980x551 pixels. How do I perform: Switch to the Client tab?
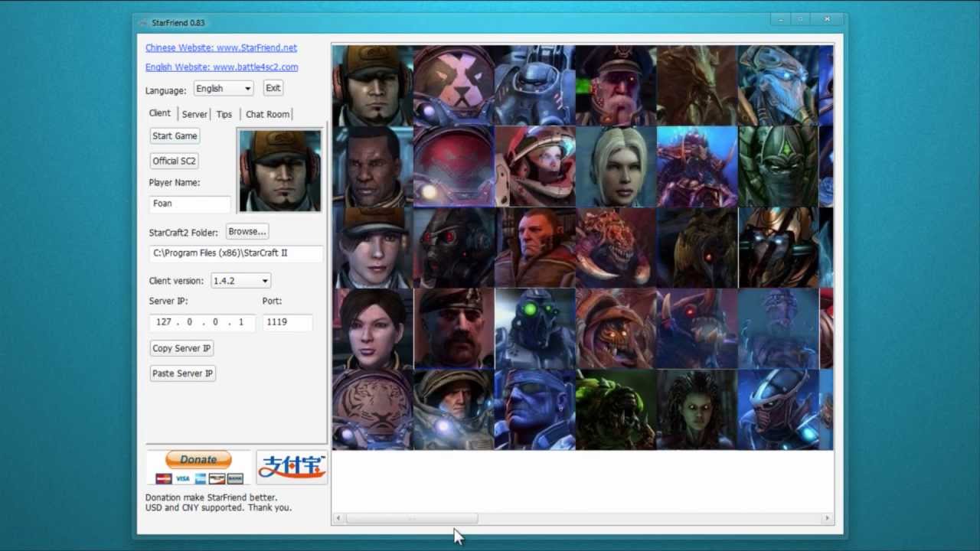click(x=160, y=113)
